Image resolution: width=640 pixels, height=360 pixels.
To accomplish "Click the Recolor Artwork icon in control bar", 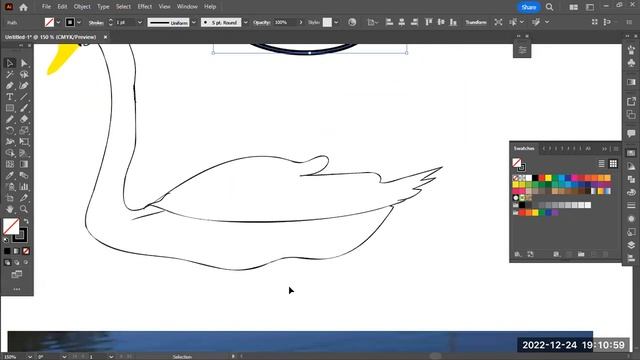I will (352, 22).
